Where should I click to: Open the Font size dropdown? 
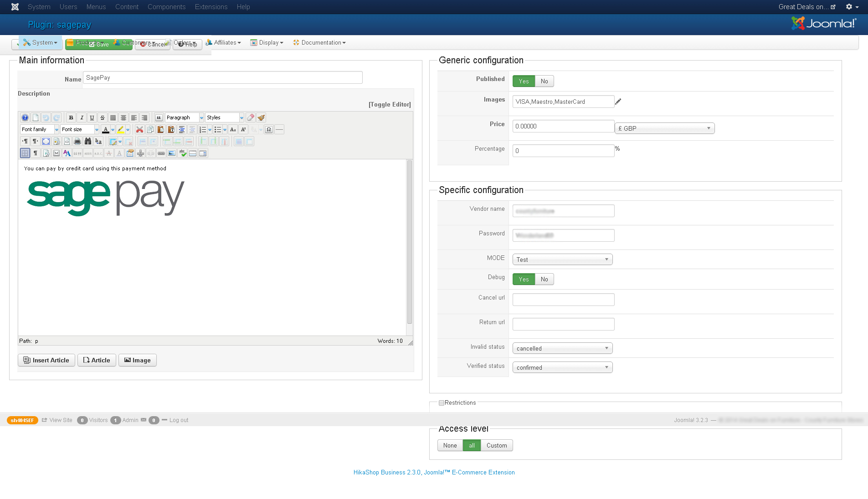point(80,129)
